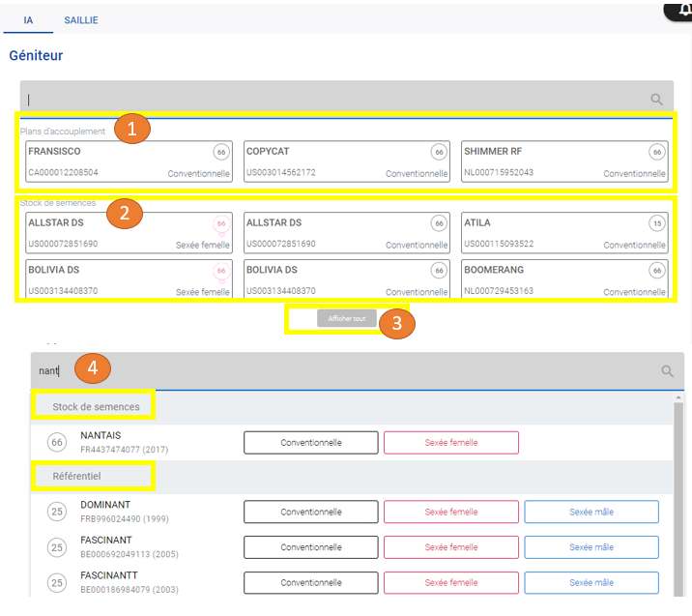This screenshot has height=616, width=692.
Task: Click the 15 breed badge on ATILA
Action: 657,223
